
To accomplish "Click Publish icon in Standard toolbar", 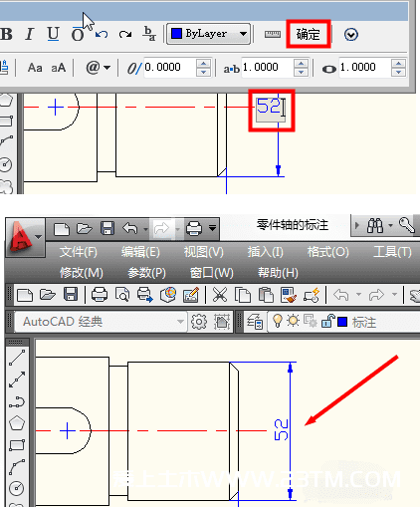I will (x=145, y=295).
